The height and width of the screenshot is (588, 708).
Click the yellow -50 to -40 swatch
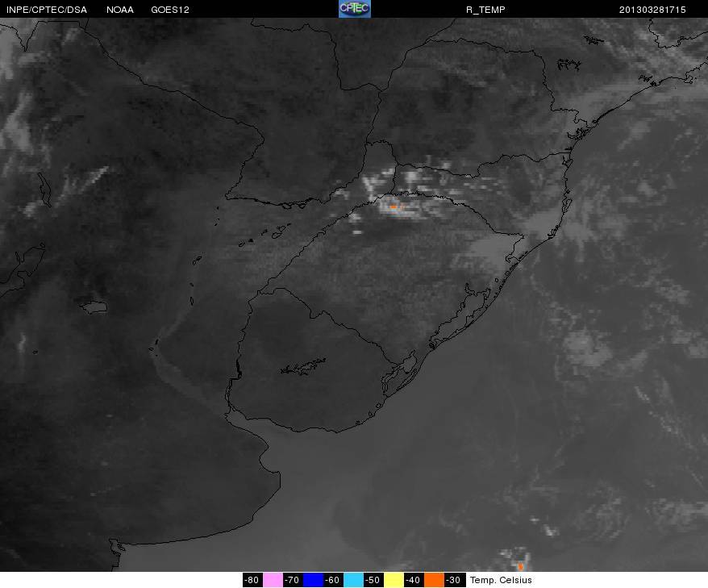coord(394,580)
